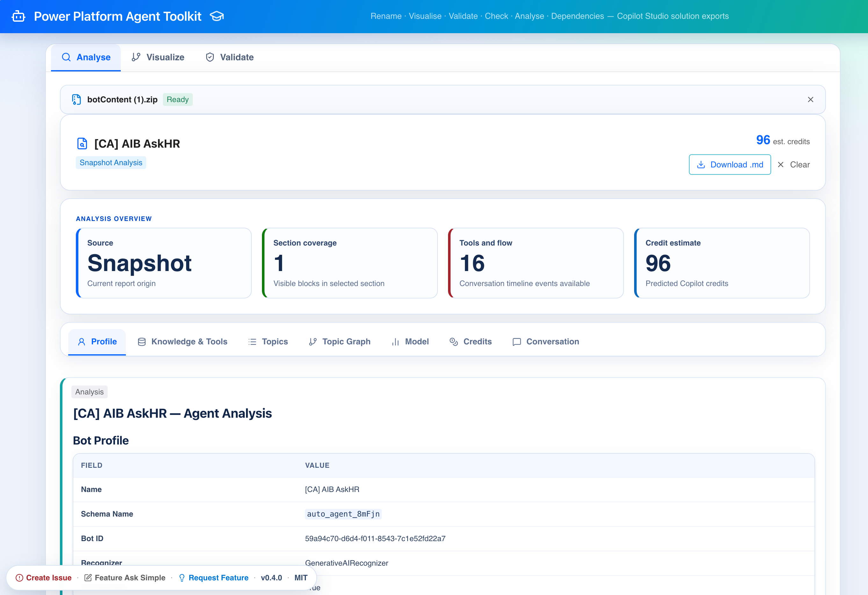Click the Snapshot Analysis badge
Viewport: 868px width, 595px height.
pyautogui.click(x=111, y=163)
